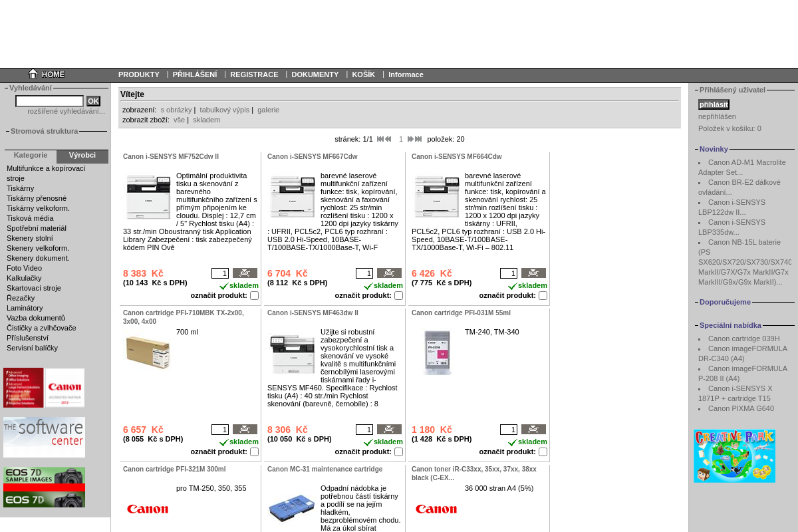This screenshot has width=798, height=532.
Task: Open Canon cartridge 039H special offer
Action: [x=744, y=338]
